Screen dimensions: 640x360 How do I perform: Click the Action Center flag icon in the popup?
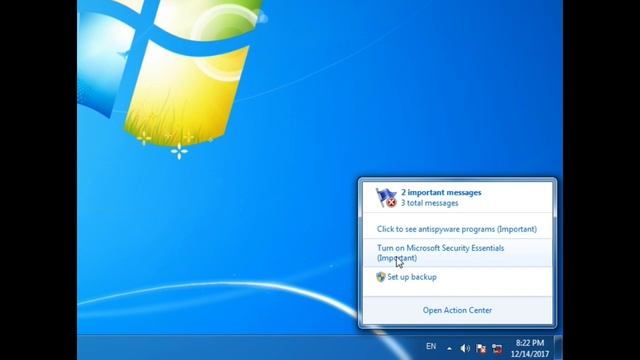coord(386,198)
